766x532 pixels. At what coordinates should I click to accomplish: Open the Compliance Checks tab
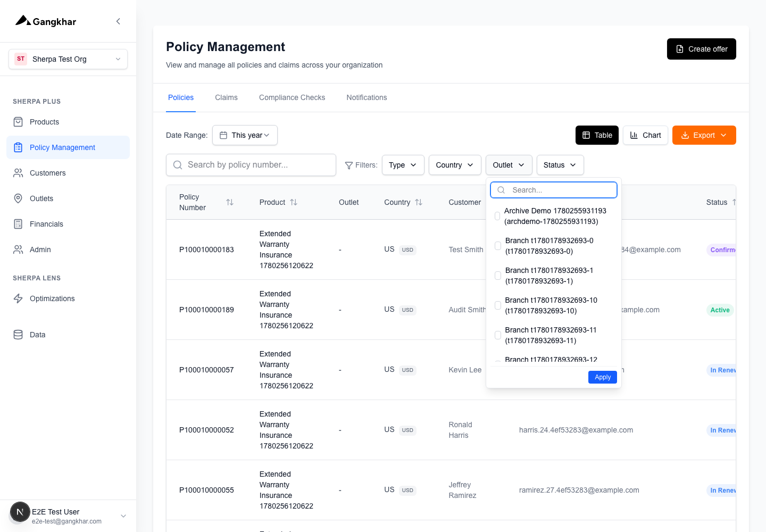pyautogui.click(x=292, y=97)
